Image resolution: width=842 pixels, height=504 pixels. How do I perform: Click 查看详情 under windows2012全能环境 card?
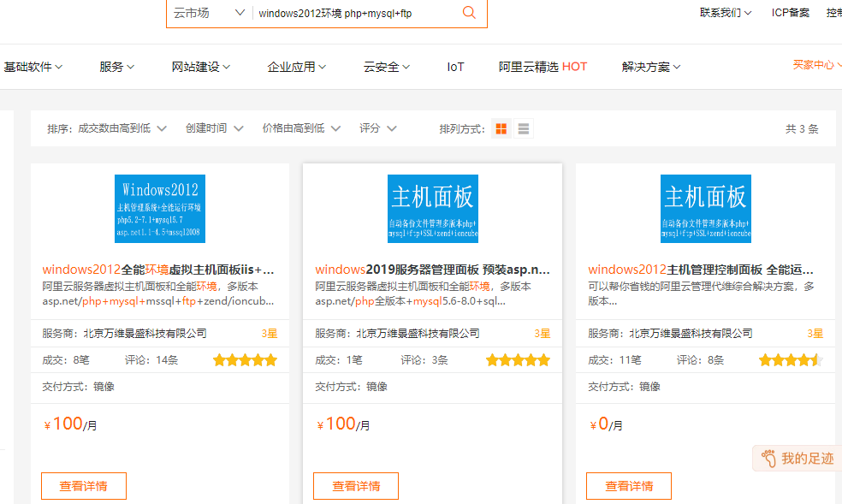point(84,486)
